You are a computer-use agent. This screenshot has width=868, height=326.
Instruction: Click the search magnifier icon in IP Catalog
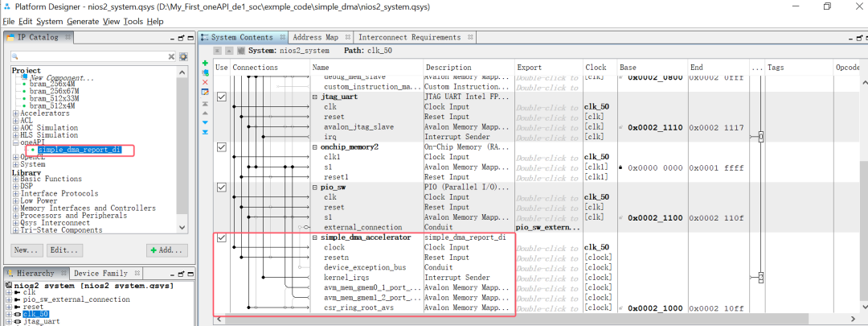click(17, 56)
